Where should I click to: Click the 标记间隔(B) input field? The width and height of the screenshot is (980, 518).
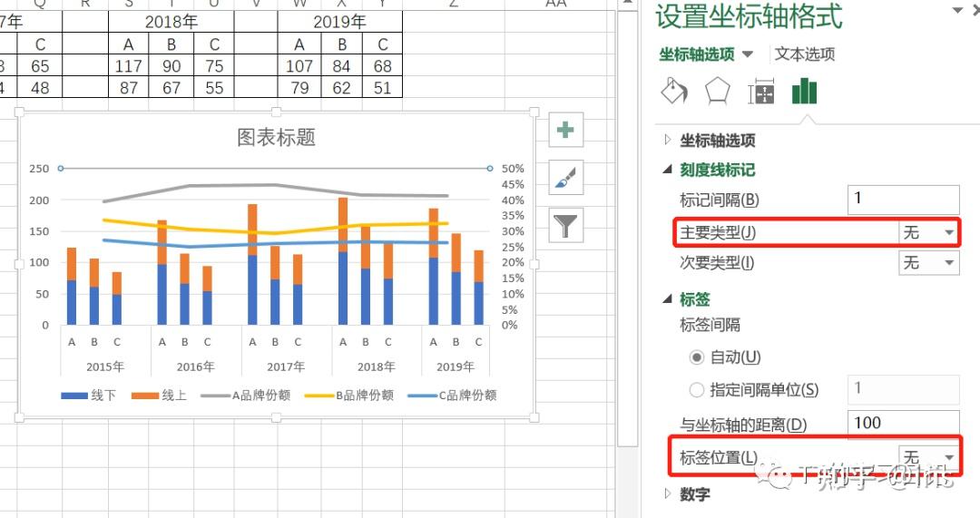point(903,200)
